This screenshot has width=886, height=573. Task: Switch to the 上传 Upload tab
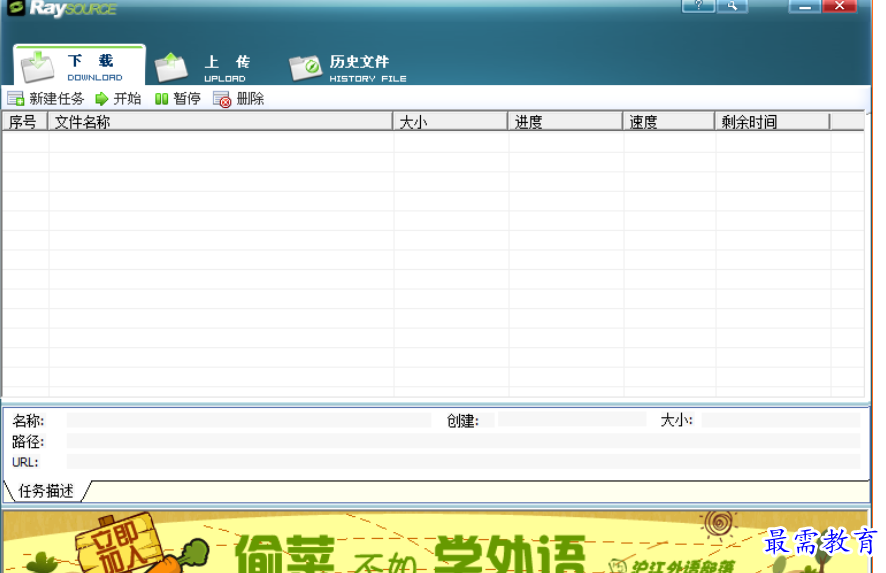click(x=203, y=67)
